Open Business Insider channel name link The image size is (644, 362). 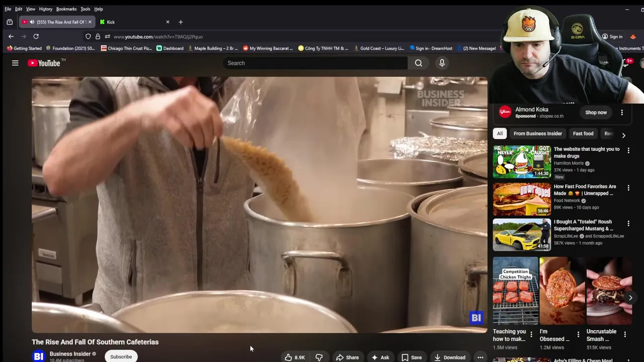70,354
